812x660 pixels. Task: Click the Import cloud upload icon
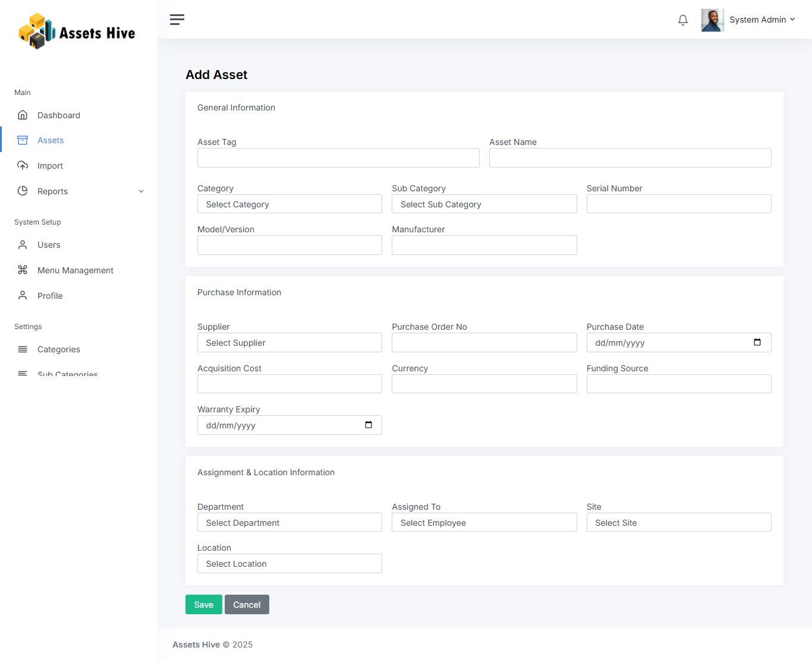pyautogui.click(x=23, y=166)
